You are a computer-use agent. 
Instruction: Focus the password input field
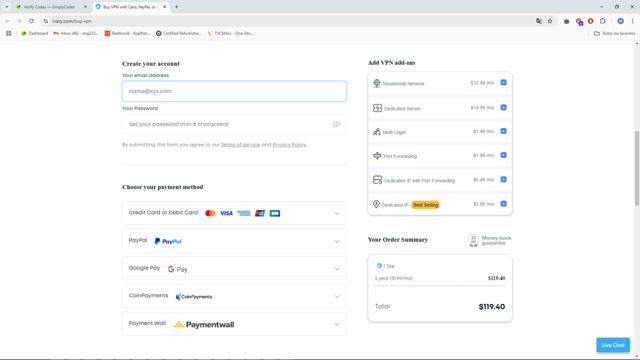[x=234, y=124]
